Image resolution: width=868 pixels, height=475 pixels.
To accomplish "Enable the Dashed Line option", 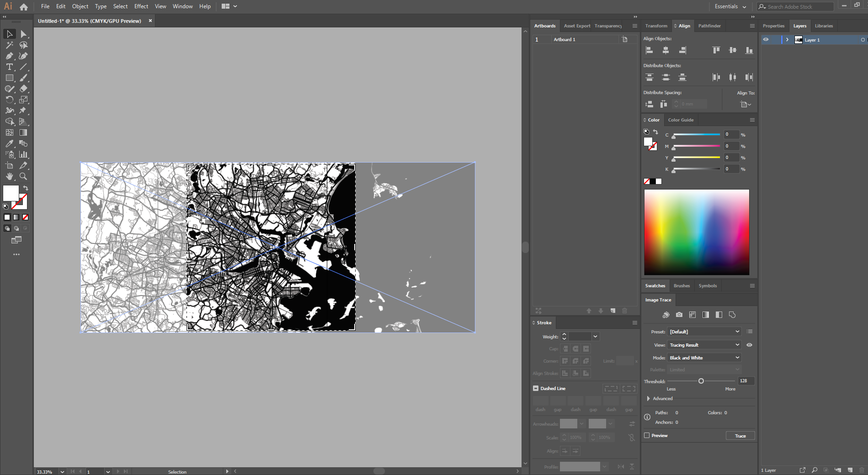I will click(536, 388).
